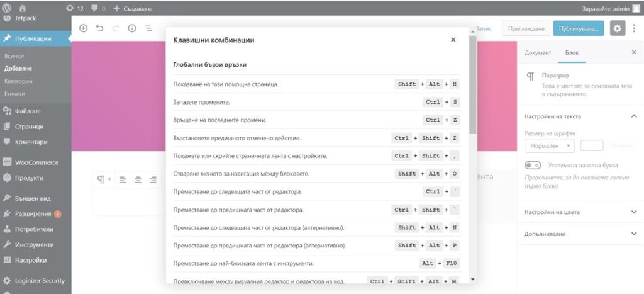The height and width of the screenshot is (294, 644).
Task: Open the block navigation list icon
Action: (148, 28)
